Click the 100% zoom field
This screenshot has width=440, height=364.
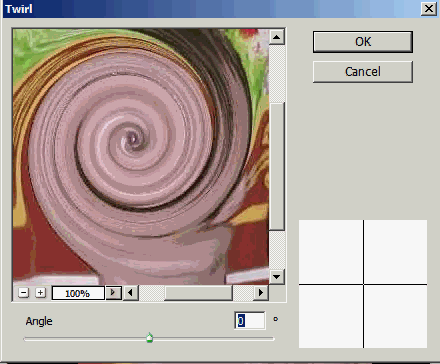click(x=78, y=293)
